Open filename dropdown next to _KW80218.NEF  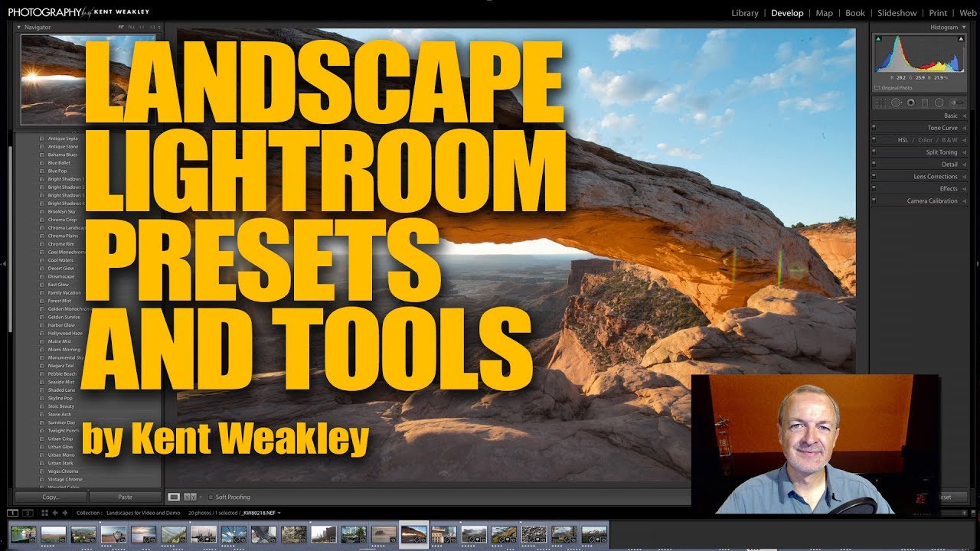tap(279, 513)
